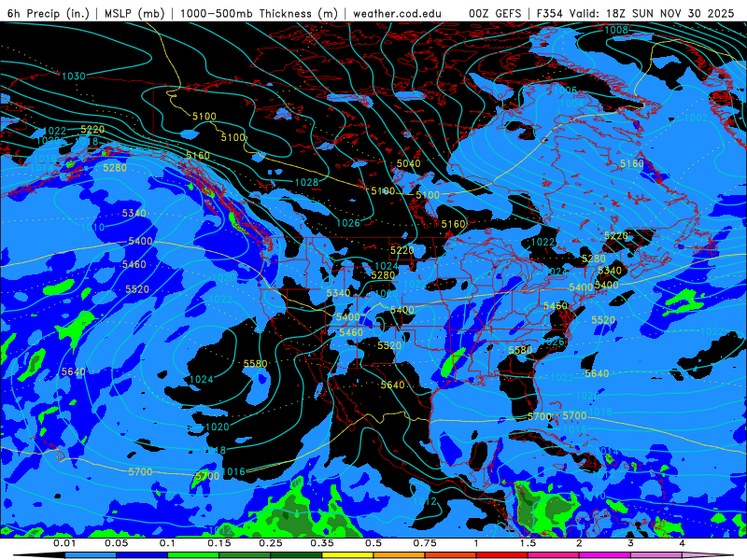Image resolution: width=747 pixels, height=560 pixels.
Task: Click the 1030 pressure contour label
Action: pyautogui.click(x=74, y=77)
